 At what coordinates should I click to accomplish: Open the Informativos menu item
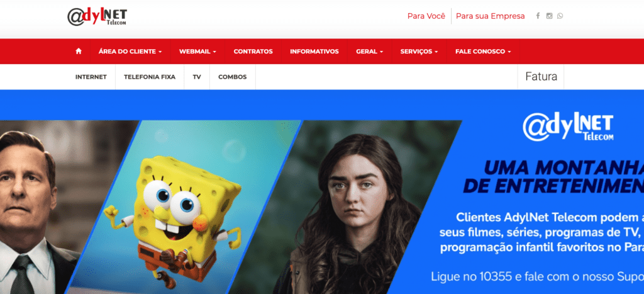point(314,52)
